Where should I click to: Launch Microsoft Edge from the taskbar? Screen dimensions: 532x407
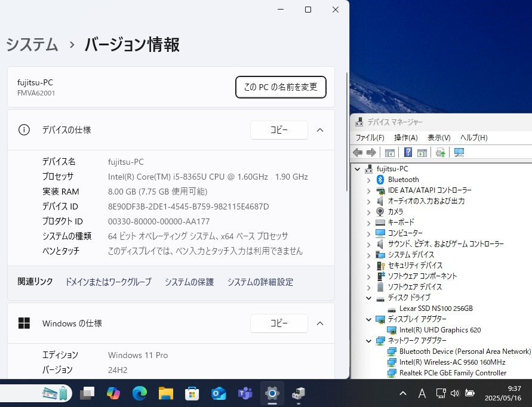(139, 393)
